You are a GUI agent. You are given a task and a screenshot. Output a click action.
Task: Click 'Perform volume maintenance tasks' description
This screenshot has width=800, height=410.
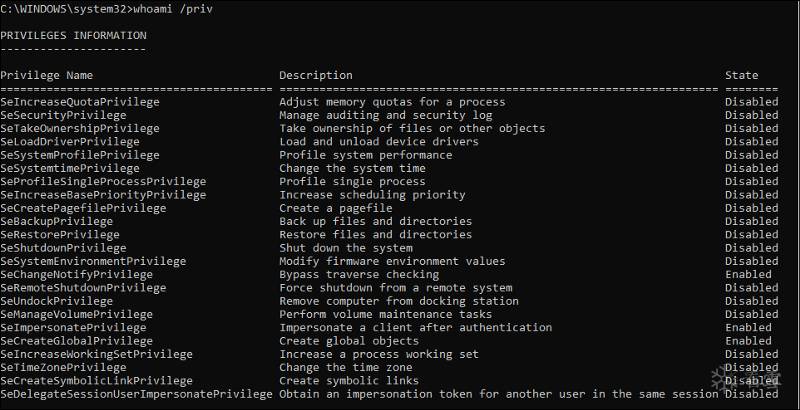(386, 314)
